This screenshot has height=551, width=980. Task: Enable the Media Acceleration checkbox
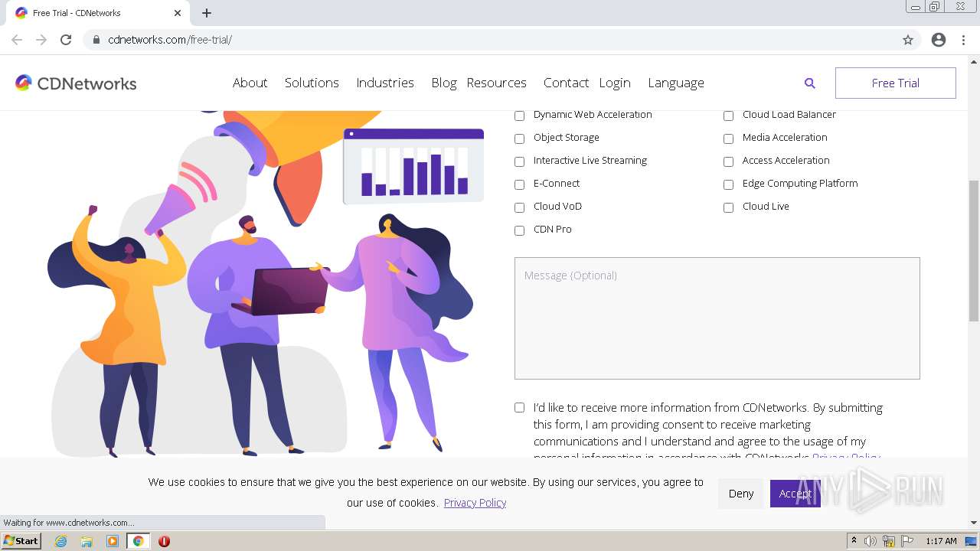point(728,139)
